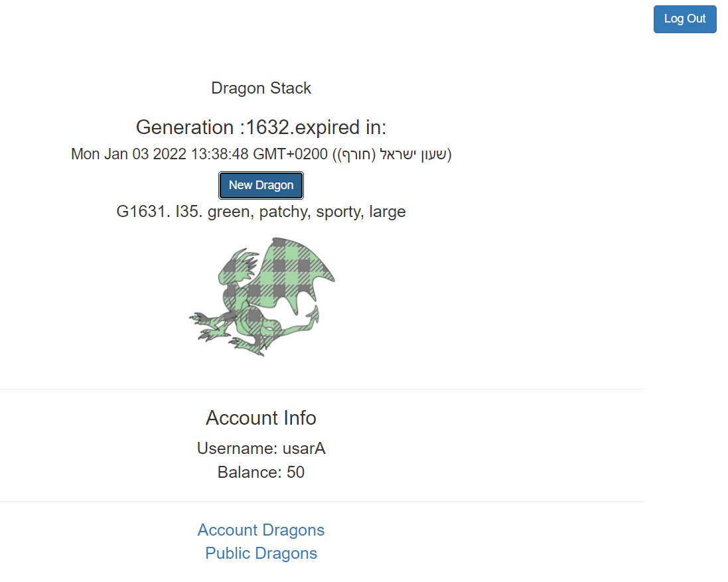728x582 pixels.
Task: Click the expiration date Mon Jan 03 2022
Action: click(261, 153)
